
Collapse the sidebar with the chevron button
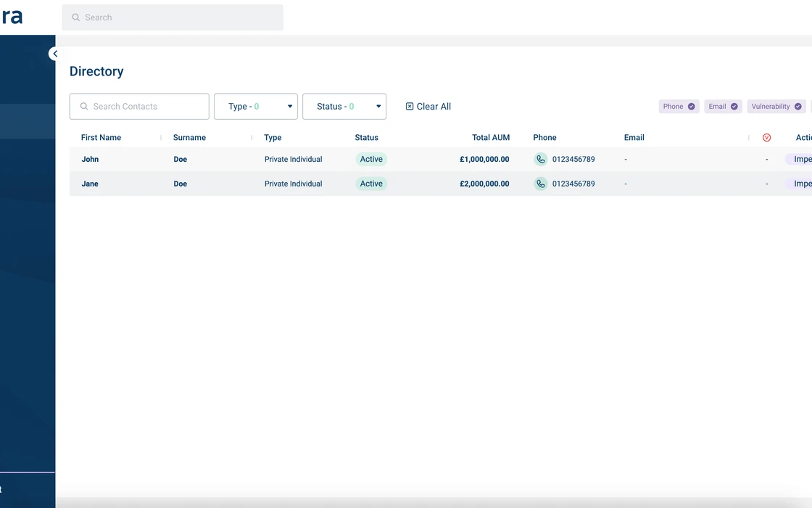click(x=55, y=54)
